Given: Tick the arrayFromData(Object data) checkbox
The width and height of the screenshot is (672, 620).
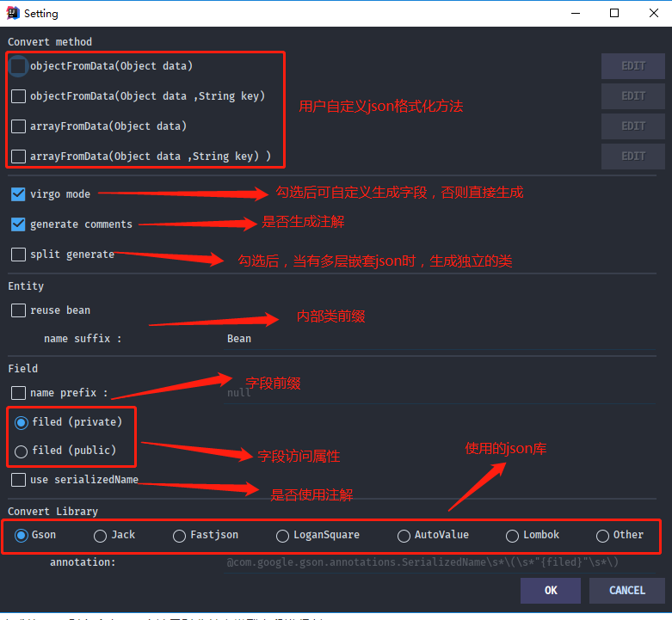Looking at the screenshot, I should click(x=18, y=126).
